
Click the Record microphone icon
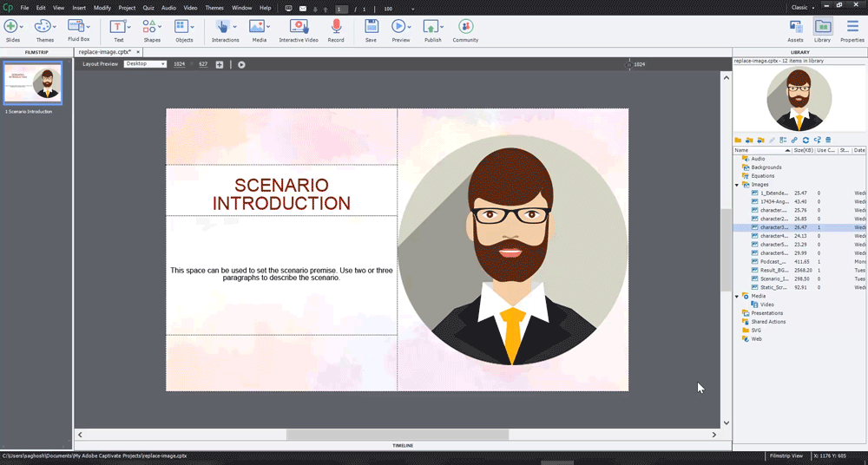tap(336, 26)
